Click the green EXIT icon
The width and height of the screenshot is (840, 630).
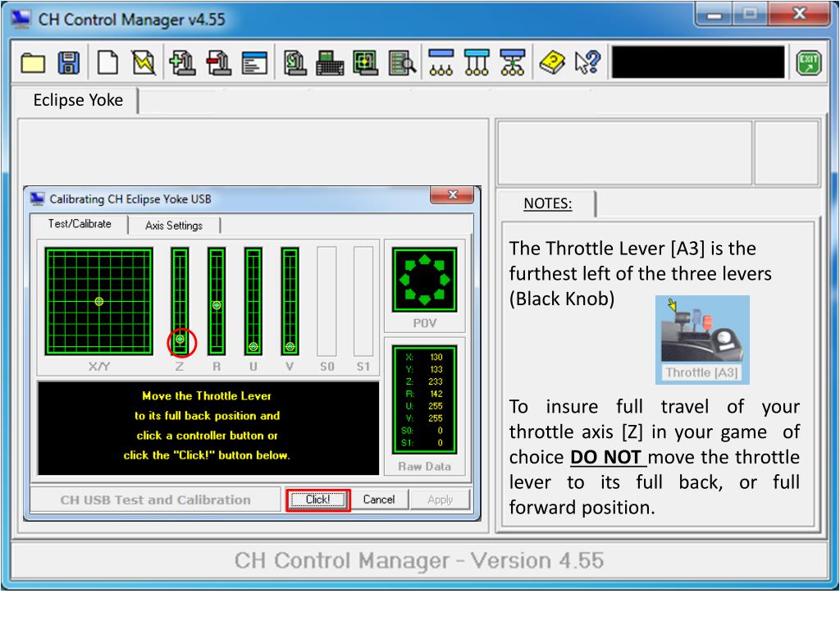click(x=808, y=63)
